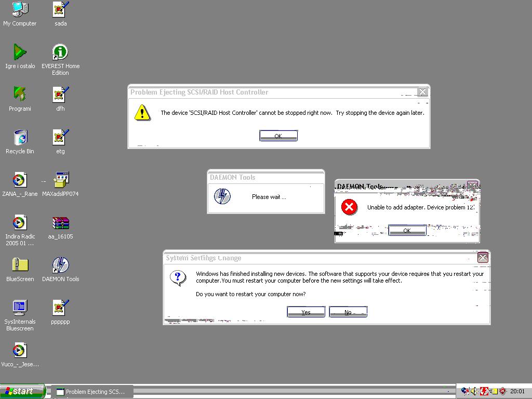Click OK in Problem Ejecting SCSI/RAID dialog
The width and height of the screenshot is (532, 399).
pos(278,136)
